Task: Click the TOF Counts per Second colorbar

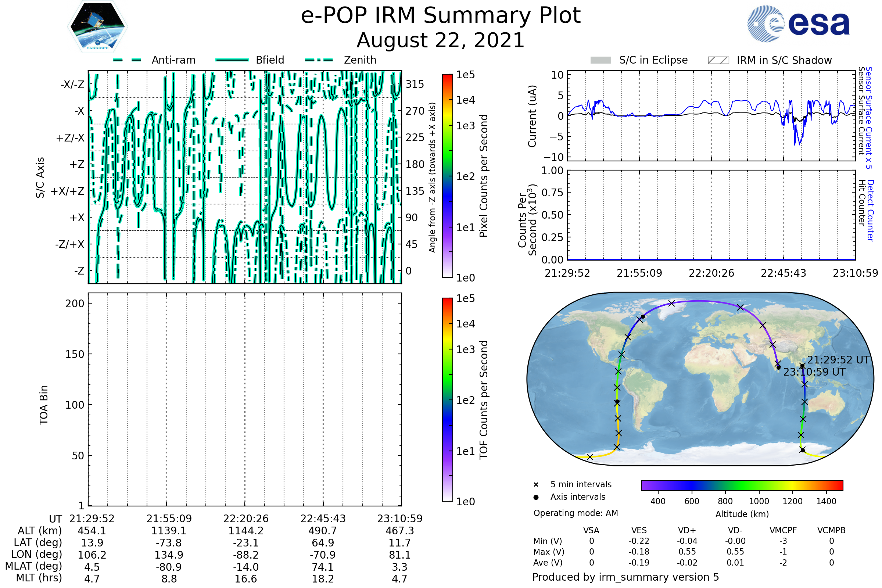Action: 447,400
